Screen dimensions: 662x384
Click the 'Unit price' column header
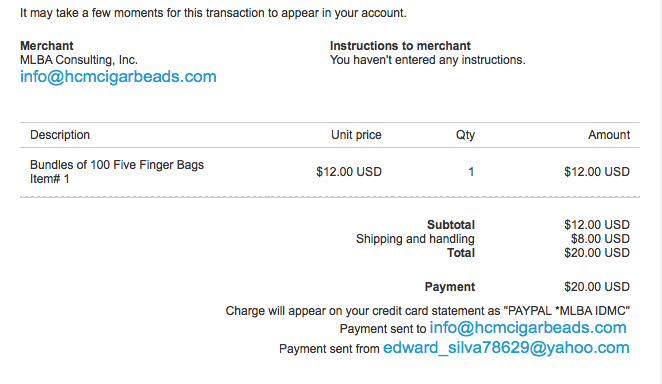pyautogui.click(x=356, y=135)
